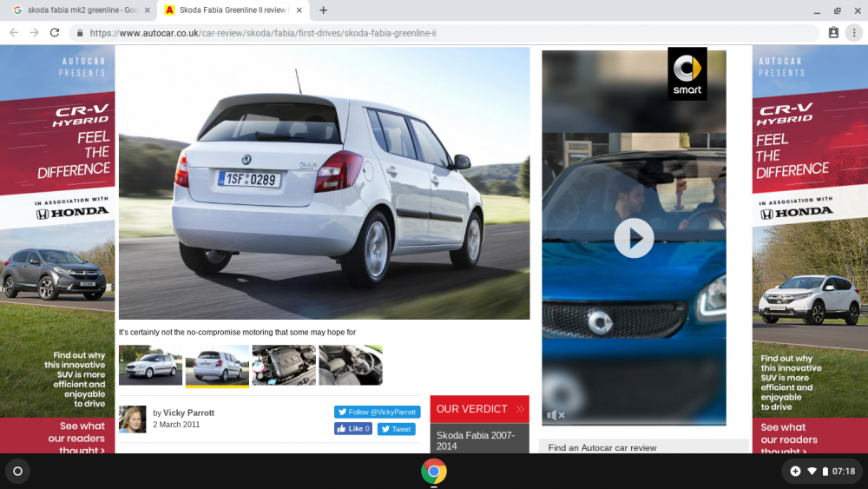The image size is (868, 489).
Task: Reload the Autocar page
Action: click(55, 33)
